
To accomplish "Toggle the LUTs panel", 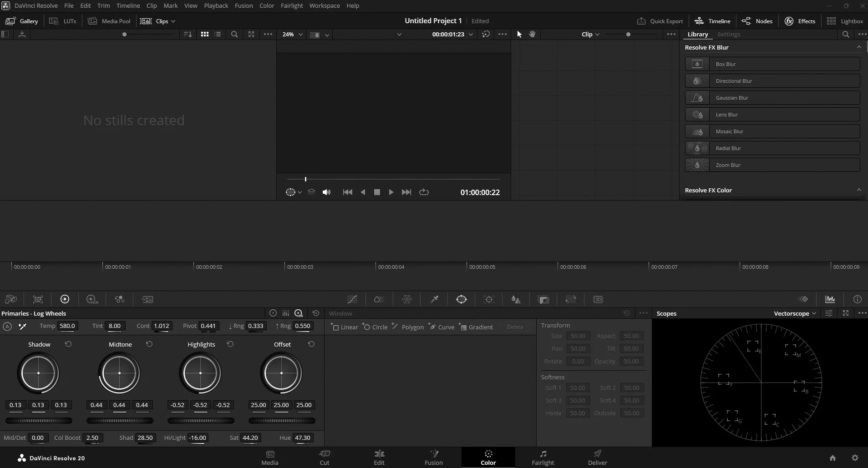I will [x=63, y=21].
